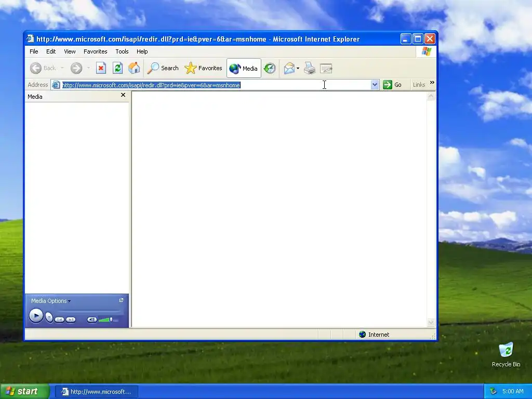Click the Forward arrow button
Viewport: 532px width, 399px height.
click(76, 68)
